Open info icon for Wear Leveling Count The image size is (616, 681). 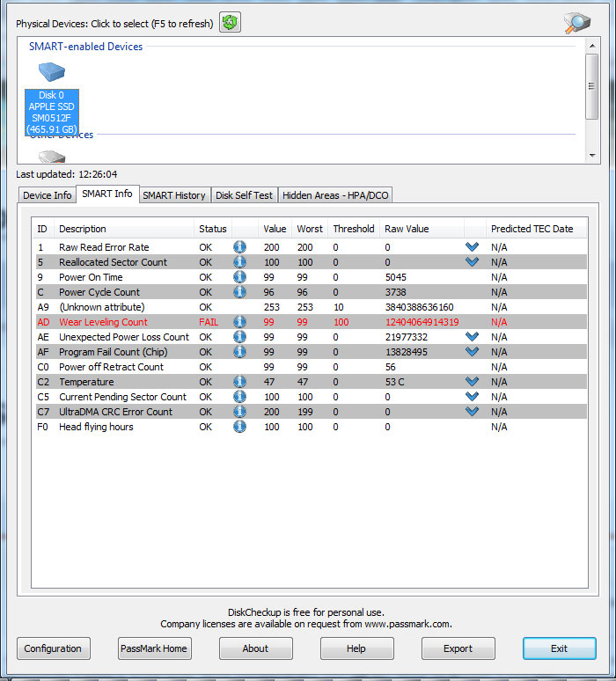[239, 322]
